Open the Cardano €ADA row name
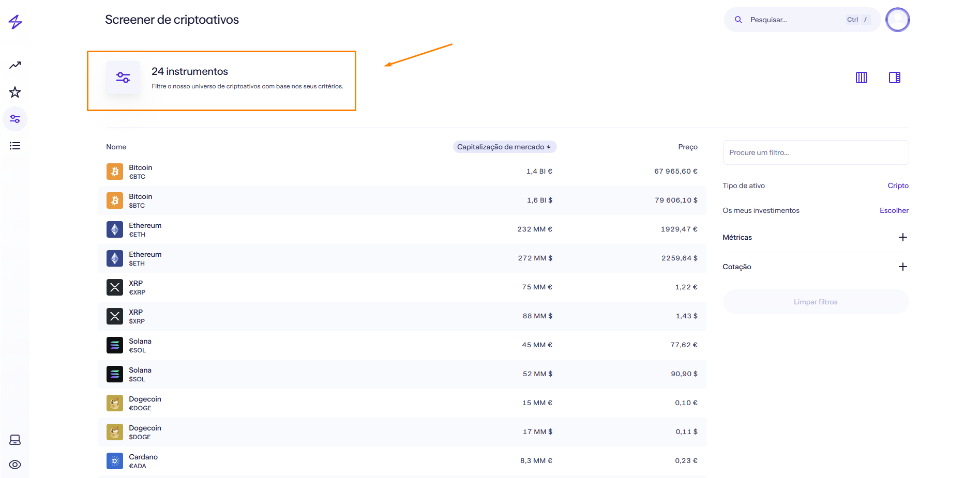 143,457
